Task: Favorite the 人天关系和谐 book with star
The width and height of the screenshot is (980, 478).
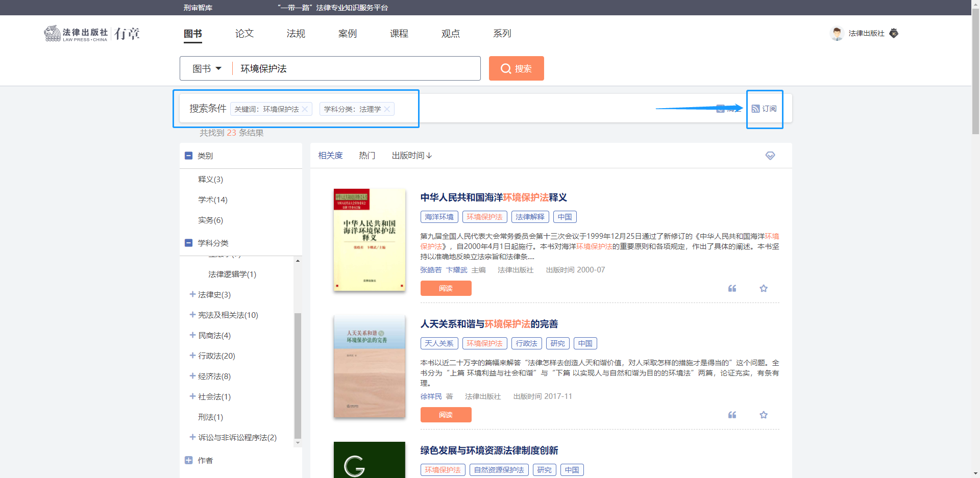Action: pos(763,415)
